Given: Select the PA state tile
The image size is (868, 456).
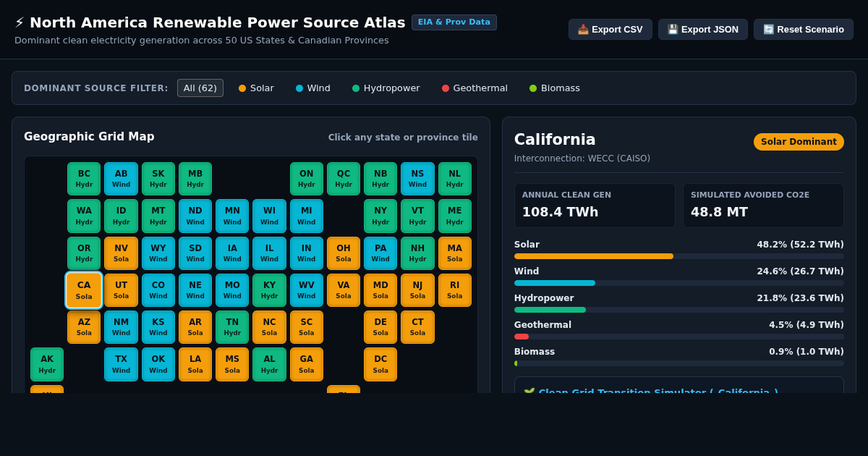Looking at the screenshot, I should coord(380,253).
